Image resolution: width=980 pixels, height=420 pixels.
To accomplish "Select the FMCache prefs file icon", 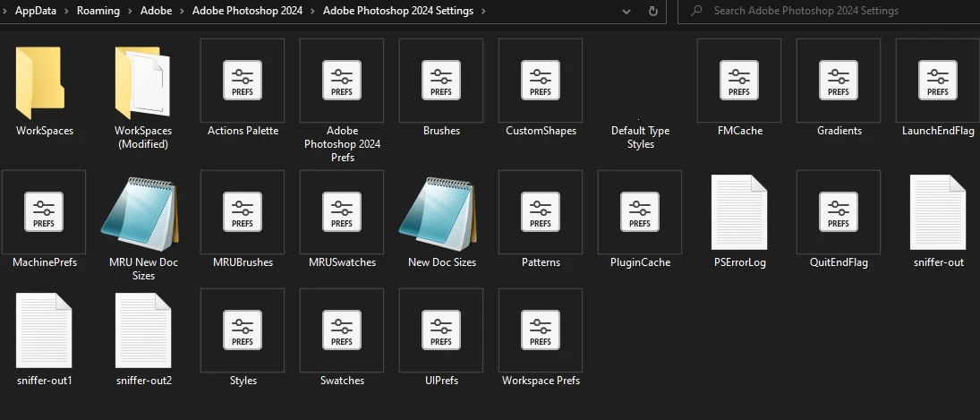I will (739, 80).
